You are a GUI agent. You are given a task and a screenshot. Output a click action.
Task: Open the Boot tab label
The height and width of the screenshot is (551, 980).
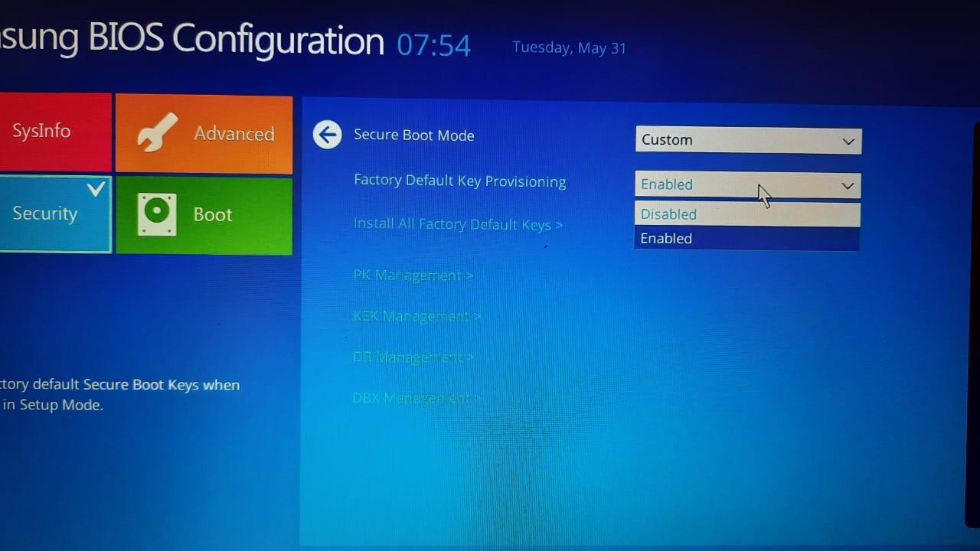pyautogui.click(x=213, y=214)
